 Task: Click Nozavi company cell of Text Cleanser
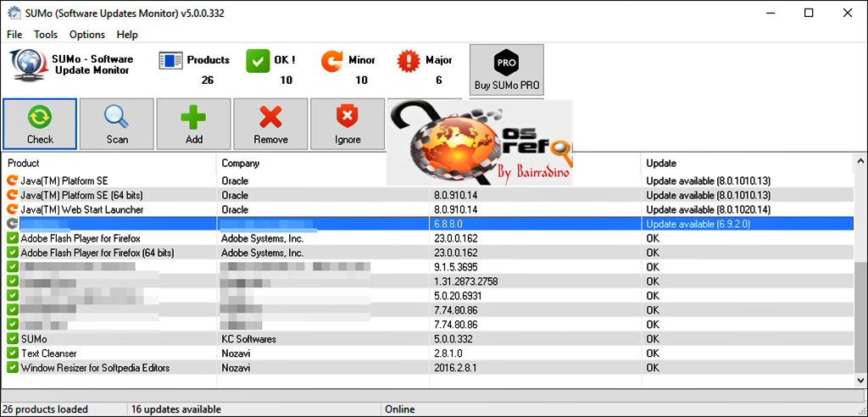click(235, 353)
